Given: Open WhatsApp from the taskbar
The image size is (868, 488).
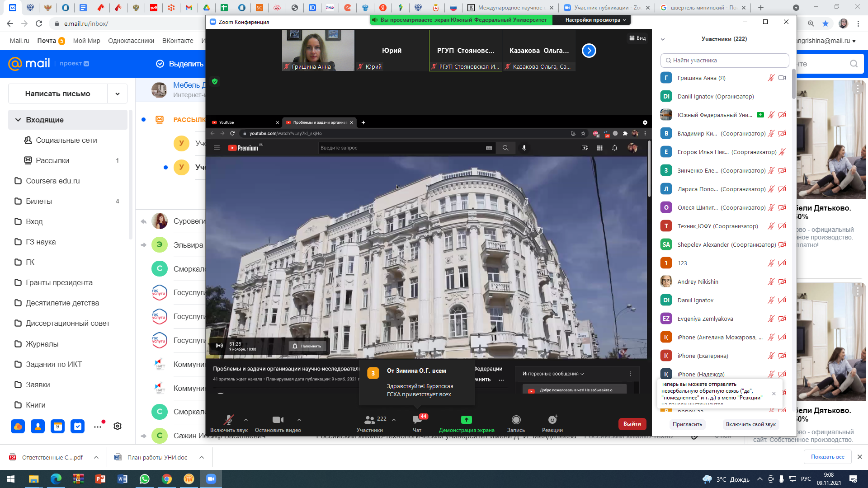Looking at the screenshot, I should (x=145, y=479).
